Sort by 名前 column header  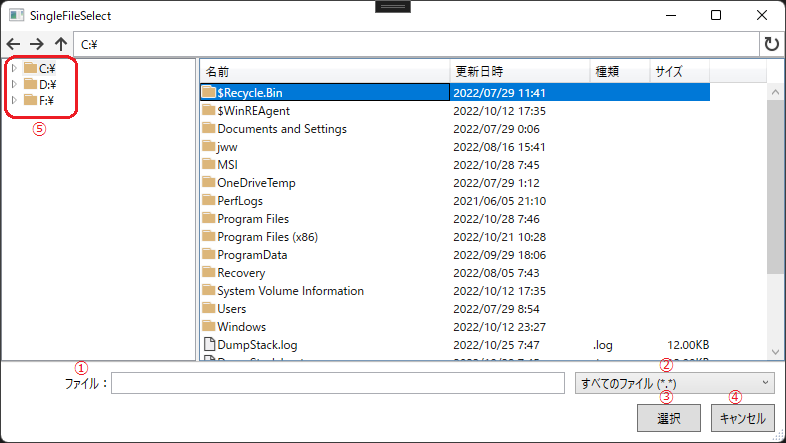coord(325,72)
